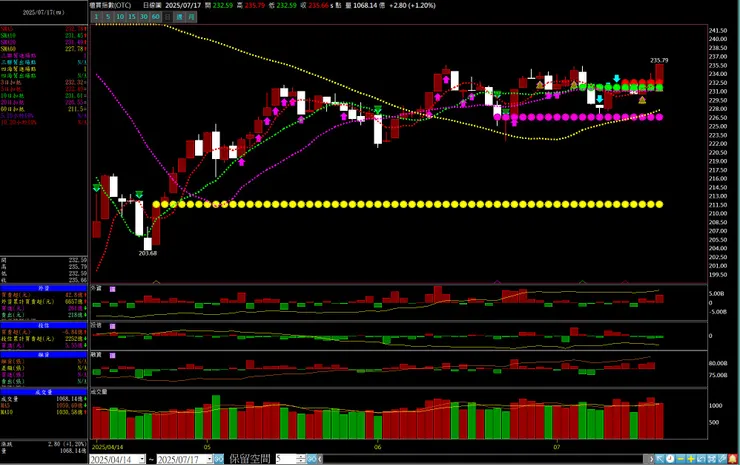Click the drawing line tool icon
Image resolution: width=740 pixels, height=465 pixels.
tap(722, 459)
